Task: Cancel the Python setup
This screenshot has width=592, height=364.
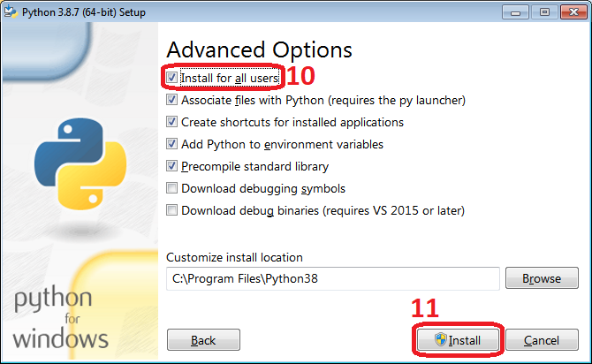Action: click(542, 340)
